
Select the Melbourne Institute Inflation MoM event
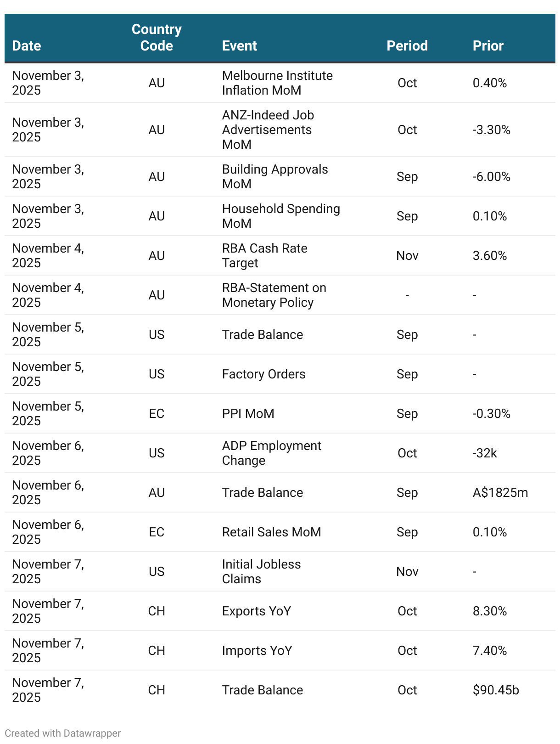point(277,83)
